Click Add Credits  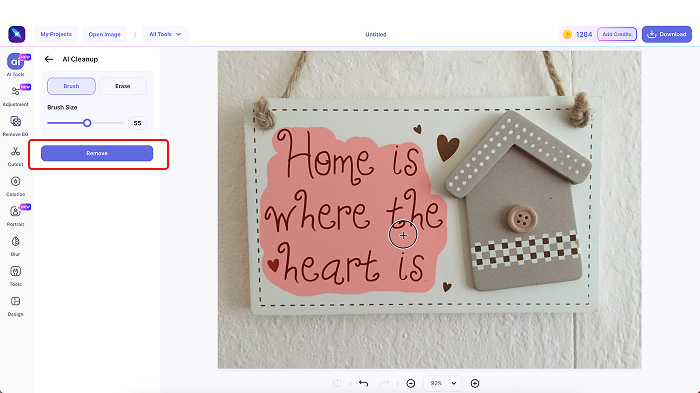click(x=617, y=34)
